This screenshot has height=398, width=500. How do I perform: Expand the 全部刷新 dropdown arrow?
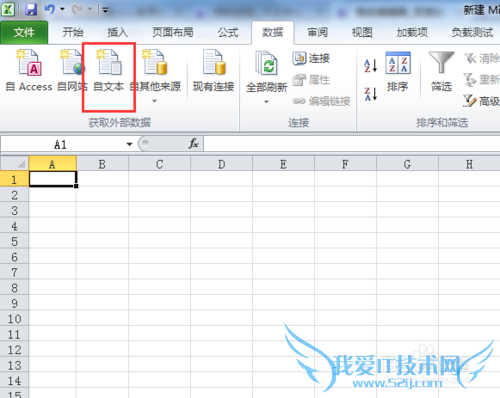(266, 102)
